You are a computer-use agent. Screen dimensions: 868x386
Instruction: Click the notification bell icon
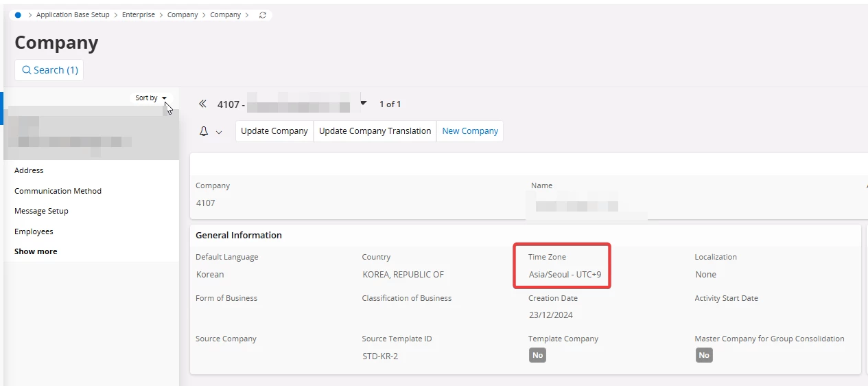pyautogui.click(x=204, y=131)
